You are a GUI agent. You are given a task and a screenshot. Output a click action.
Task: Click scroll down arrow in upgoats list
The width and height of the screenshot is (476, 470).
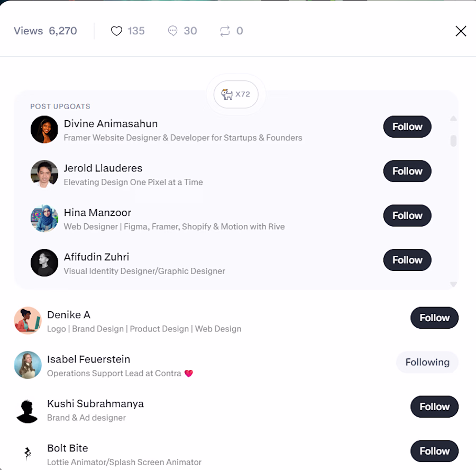coord(453,284)
